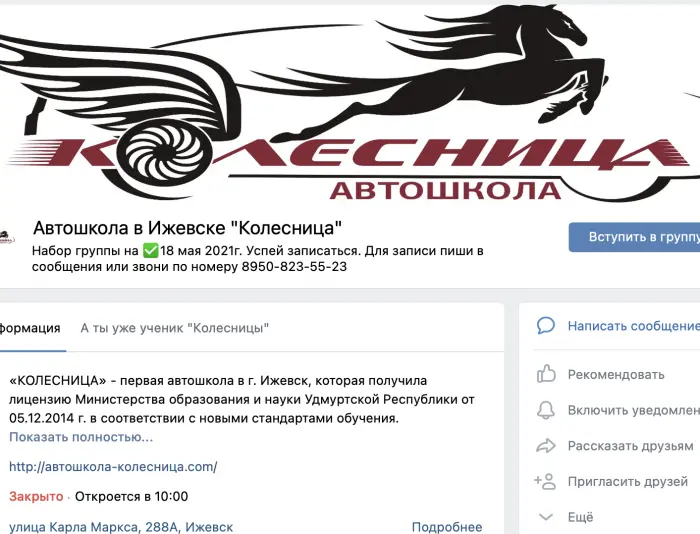700x534 pixels.
Task: Click the bell notifications icon
Action: coord(546,410)
